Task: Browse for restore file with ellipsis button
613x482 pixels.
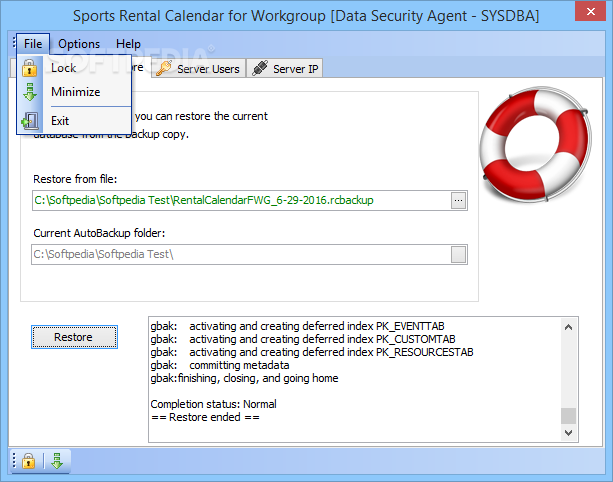Action: coord(458,201)
